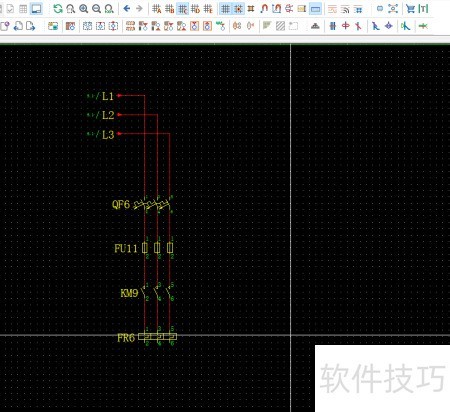Insert the red crossing connection symbol
This screenshot has height=412, width=450.
[x=346, y=26]
